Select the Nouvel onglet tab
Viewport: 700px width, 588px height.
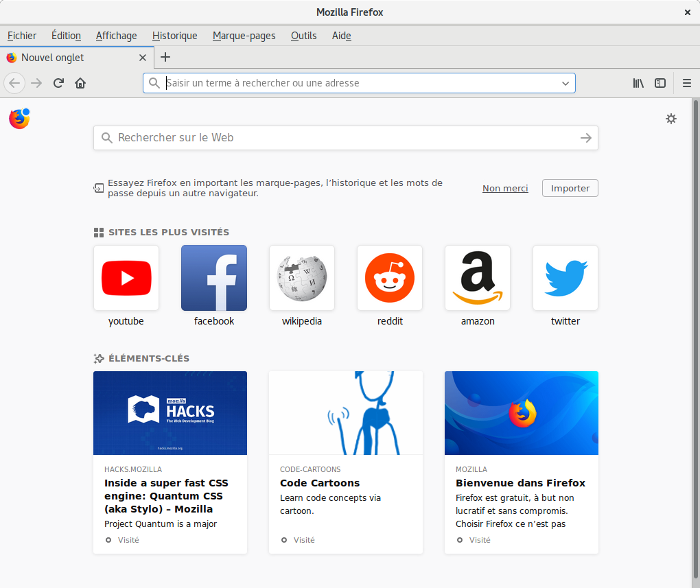pos(77,58)
